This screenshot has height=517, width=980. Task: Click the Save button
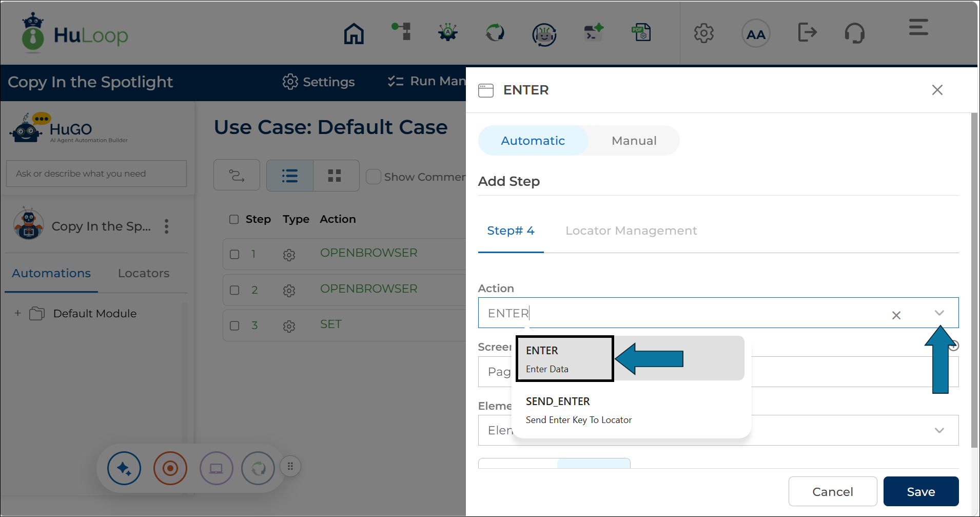click(921, 491)
